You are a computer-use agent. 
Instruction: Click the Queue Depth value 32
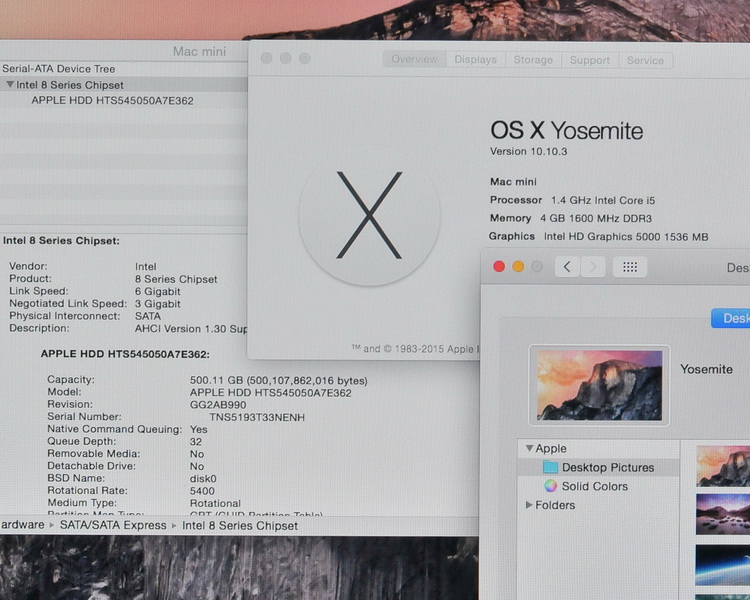pyautogui.click(x=196, y=442)
